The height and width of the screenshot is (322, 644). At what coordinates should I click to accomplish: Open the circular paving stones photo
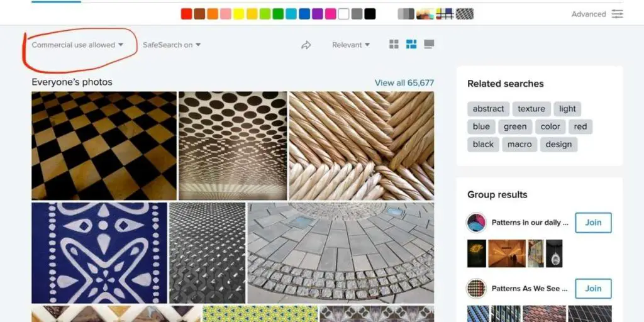coord(340,253)
